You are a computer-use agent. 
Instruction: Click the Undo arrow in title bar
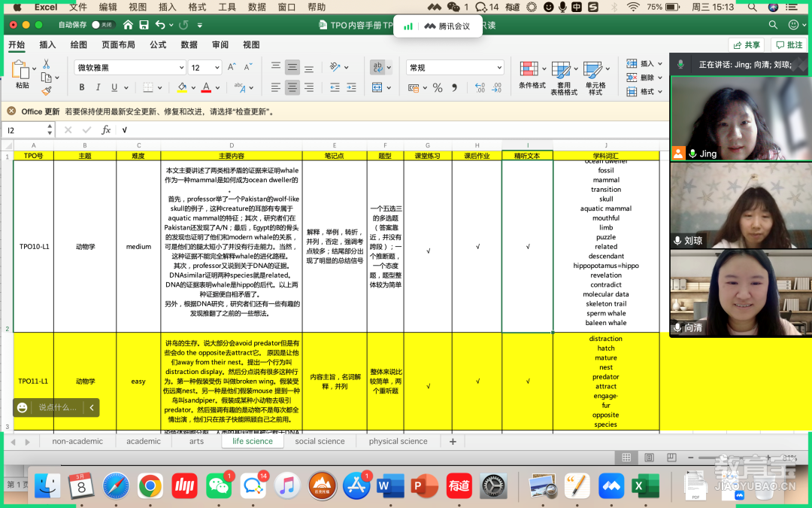(x=160, y=25)
